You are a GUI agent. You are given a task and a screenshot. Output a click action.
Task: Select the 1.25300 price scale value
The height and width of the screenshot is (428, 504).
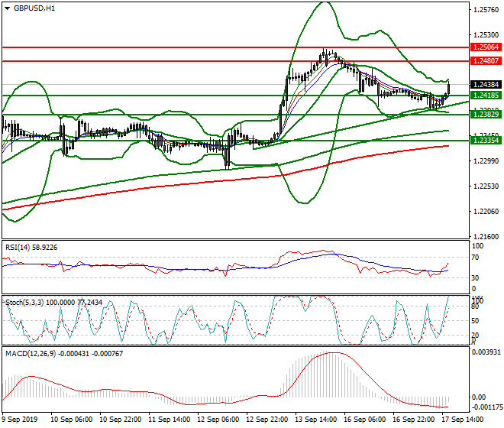point(486,34)
